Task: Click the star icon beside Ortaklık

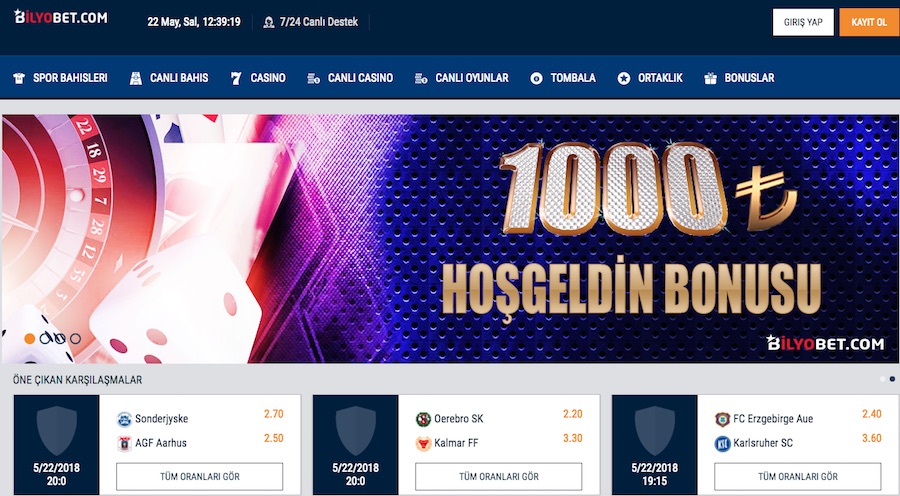Action: coord(624,79)
